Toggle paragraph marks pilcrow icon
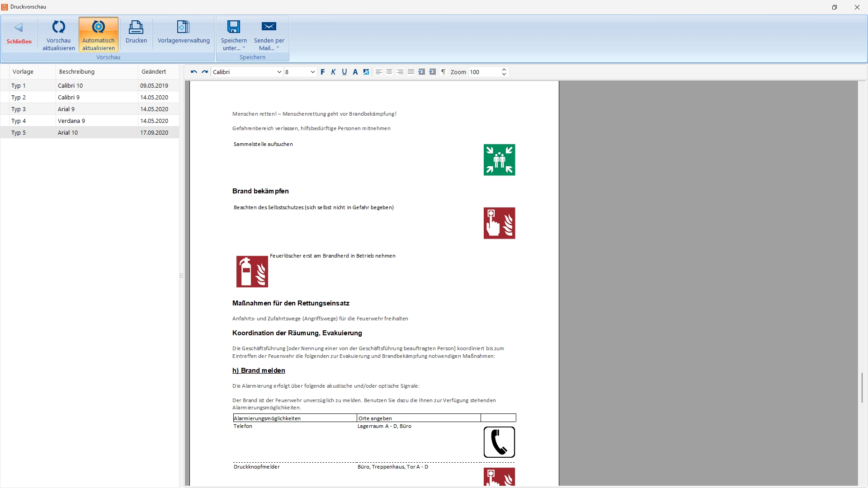The height and width of the screenshot is (488, 868). click(443, 72)
